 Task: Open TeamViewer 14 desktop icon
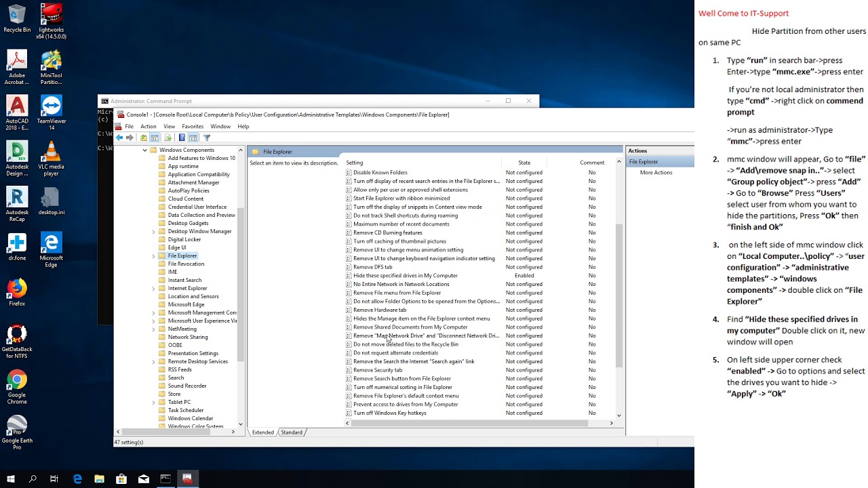point(52,113)
